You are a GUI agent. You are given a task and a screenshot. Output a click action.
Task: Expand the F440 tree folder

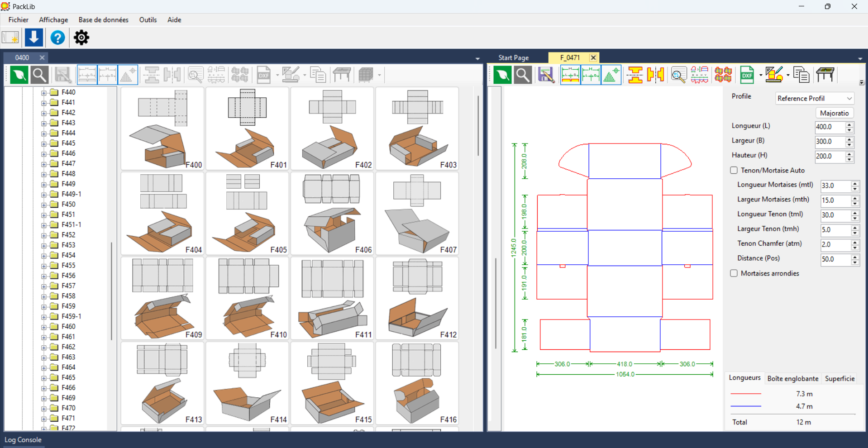(x=44, y=92)
